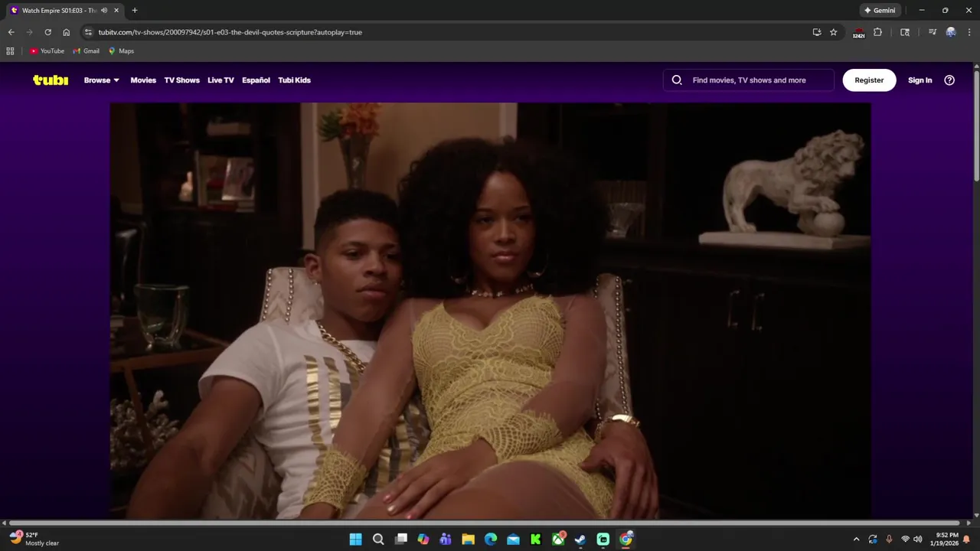The image size is (980, 551).
Task: Click the tubitv.com URL in address bar
Action: [230, 32]
